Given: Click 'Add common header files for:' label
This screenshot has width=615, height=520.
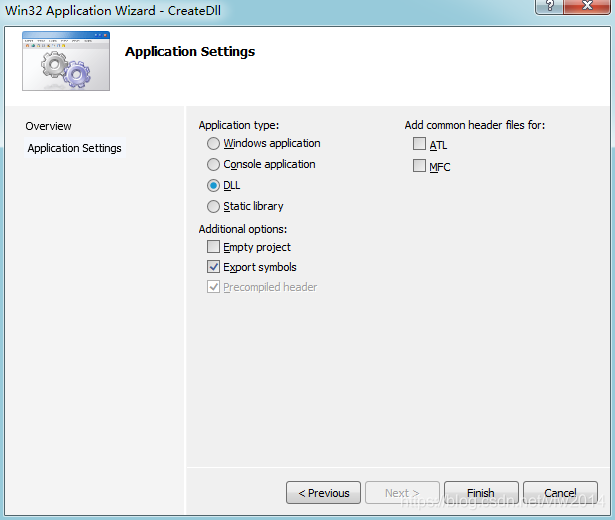Looking at the screenshot, I should click(x=475, y=125).
